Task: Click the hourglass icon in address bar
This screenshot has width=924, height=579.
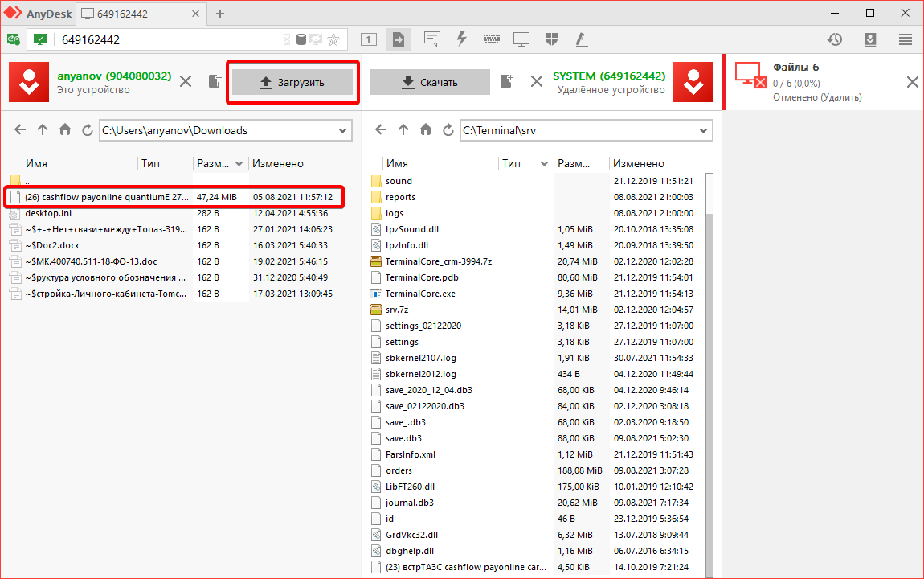Action: tap(287, 39)
